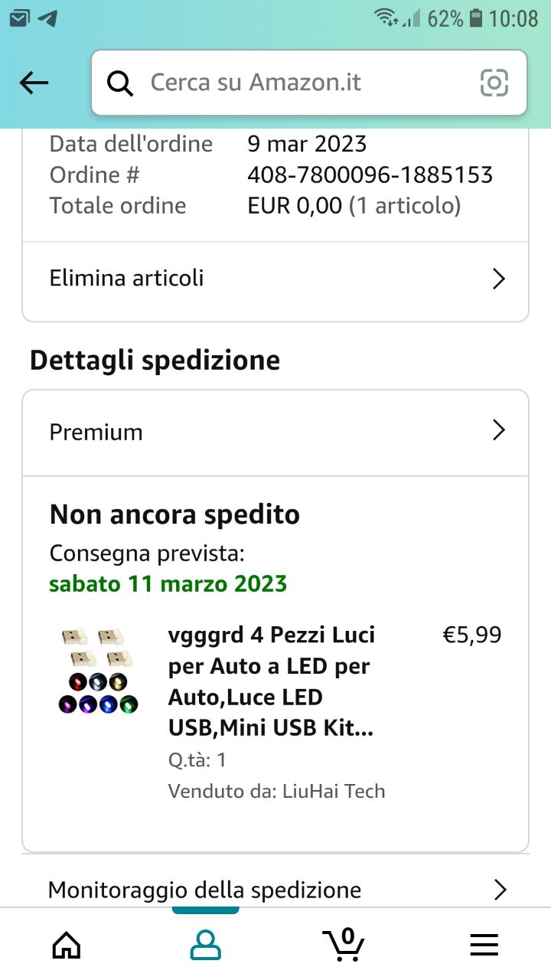This screenshot has height=980, width=551.
Task: Tap the order number 408-7800096-1885153
Action: [370, 175]
